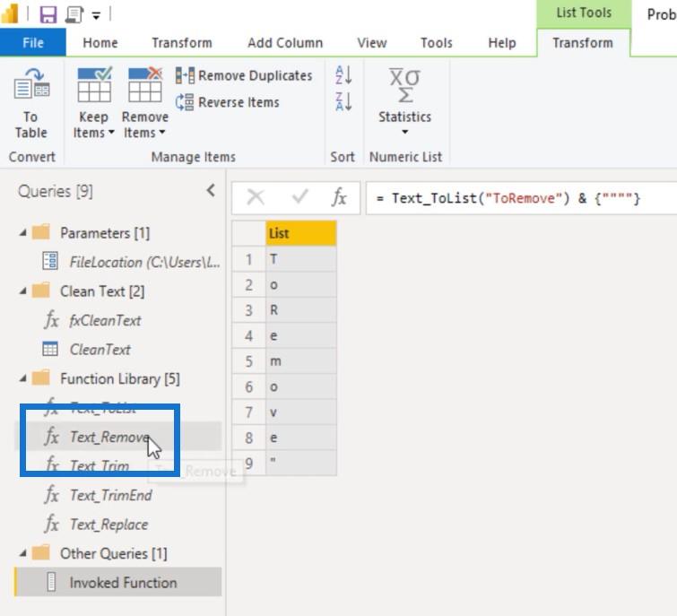The image size is (677, 616).
Task: Collapse the Function Library folder
Action: (23, 378)
